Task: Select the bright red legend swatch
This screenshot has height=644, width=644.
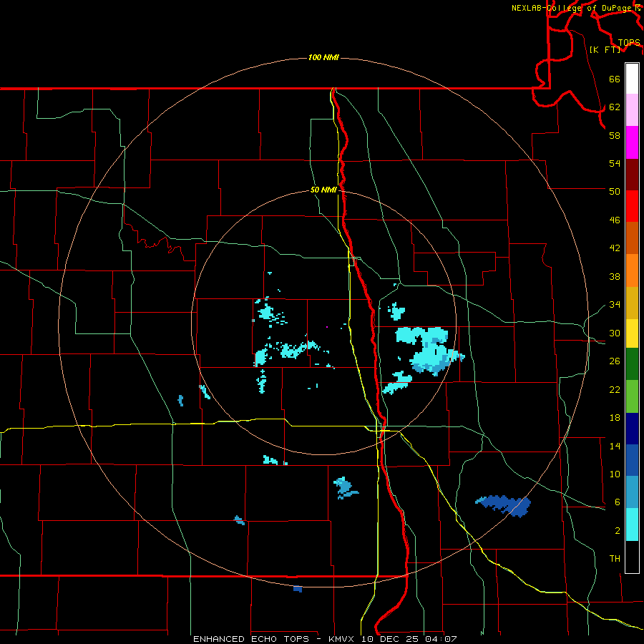Action: click(632, 206)
